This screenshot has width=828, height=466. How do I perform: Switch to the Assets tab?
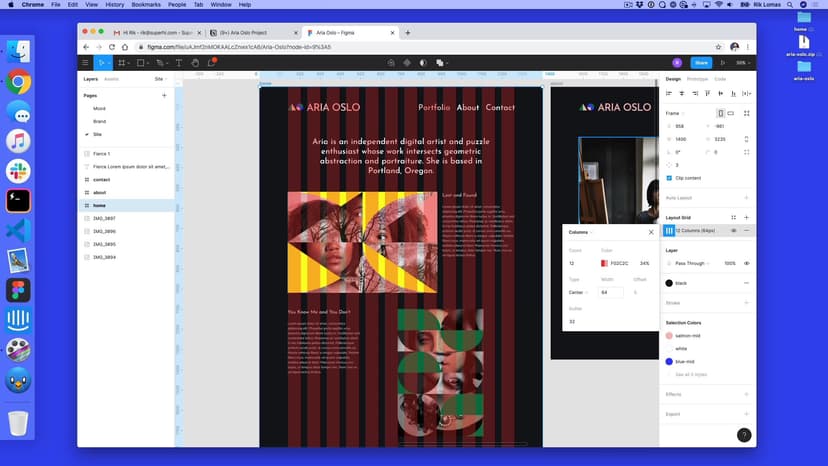(x=111, y=78)
